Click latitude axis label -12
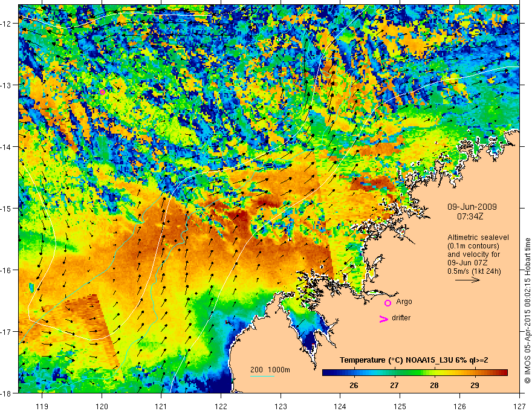 pyautogui.click(x=6, y=24)
